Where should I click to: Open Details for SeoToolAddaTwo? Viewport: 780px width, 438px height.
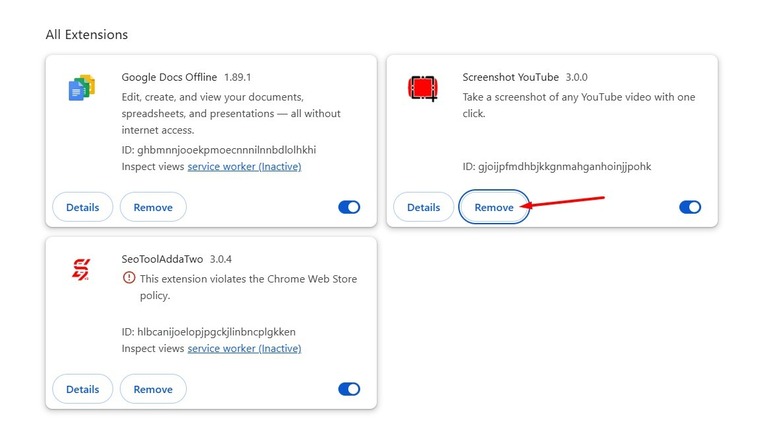[83, 389]
